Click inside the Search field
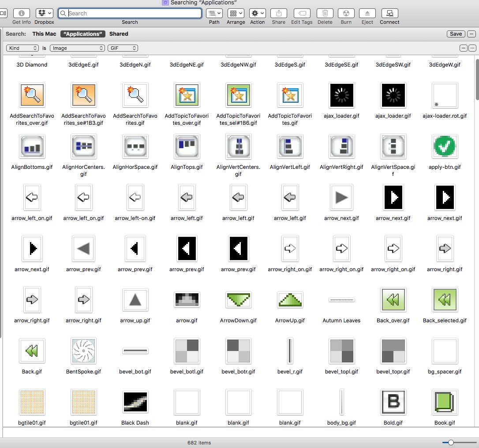The width and height of the screenshot is (479, 448). (x=132, y=13)
